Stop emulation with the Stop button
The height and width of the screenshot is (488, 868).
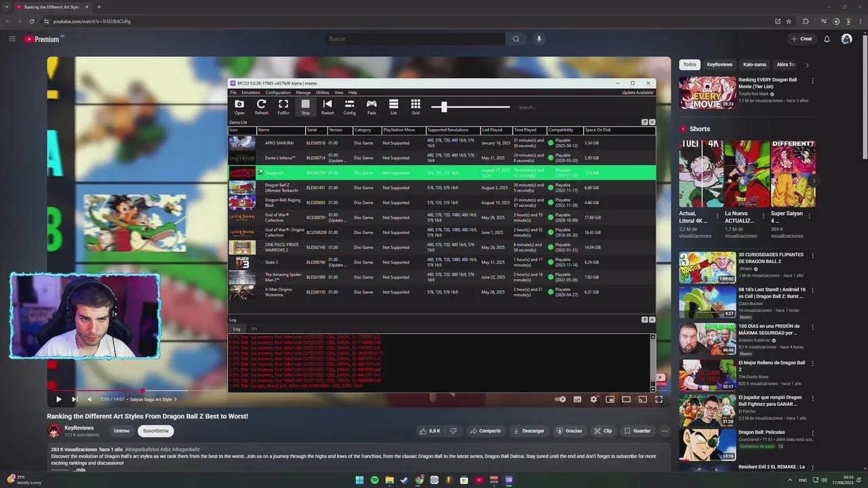tap(305, 106)
